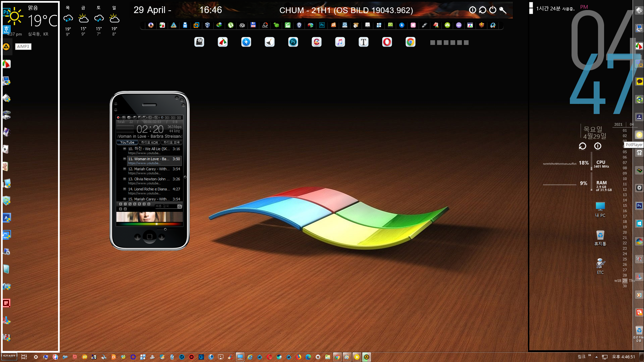Viewport: 644px width, 362px height.
Task: Click the refresh icon below the date widget
Action: (x=583, y=146)
